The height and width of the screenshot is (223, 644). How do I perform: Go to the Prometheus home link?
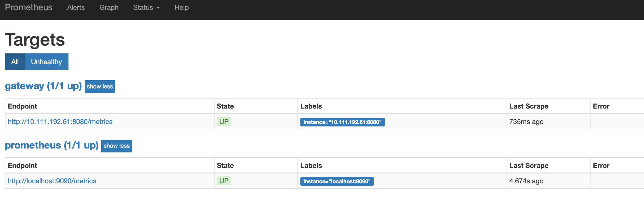28,8
